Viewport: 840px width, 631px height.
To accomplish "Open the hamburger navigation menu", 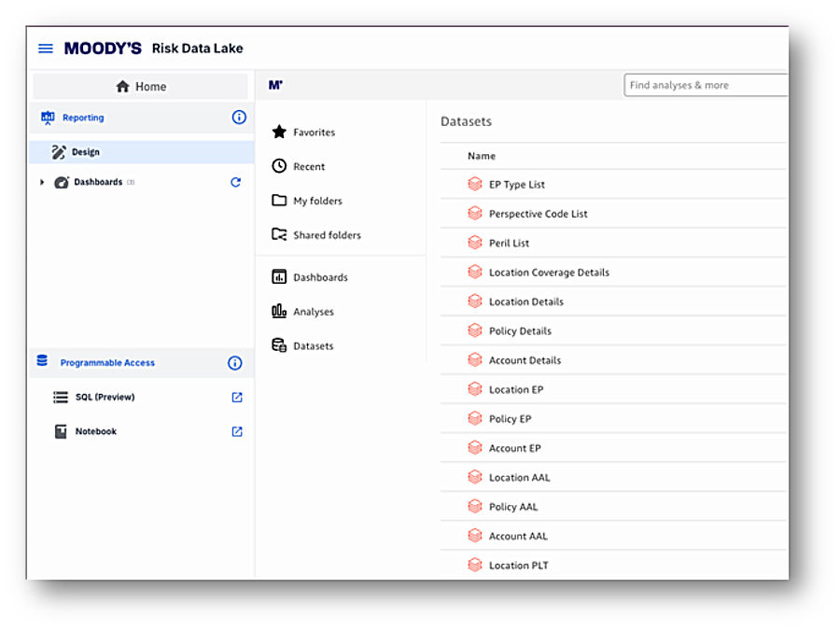I will click(46, 49).
